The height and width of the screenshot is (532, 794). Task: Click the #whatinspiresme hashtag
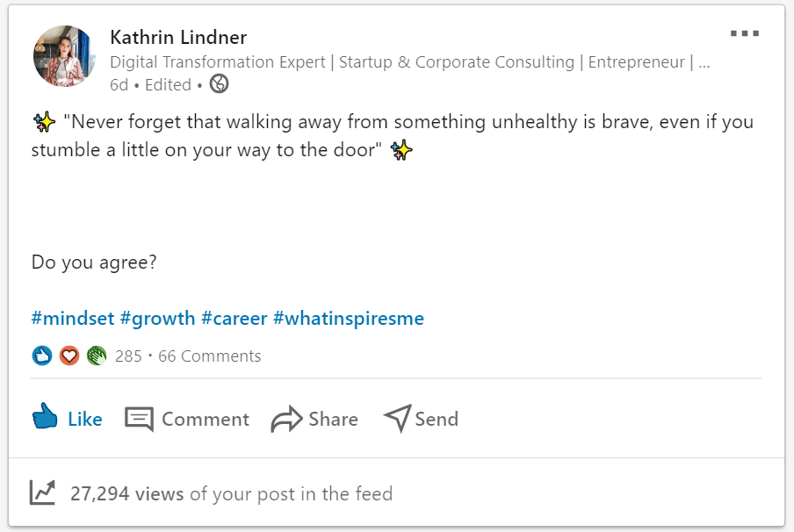(x=351, y=318)
